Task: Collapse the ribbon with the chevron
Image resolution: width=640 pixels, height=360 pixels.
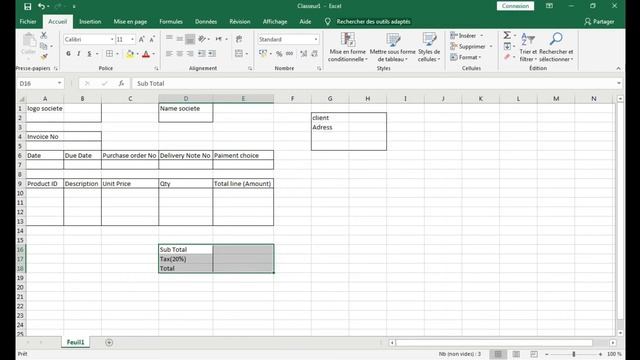Action: 618,68
